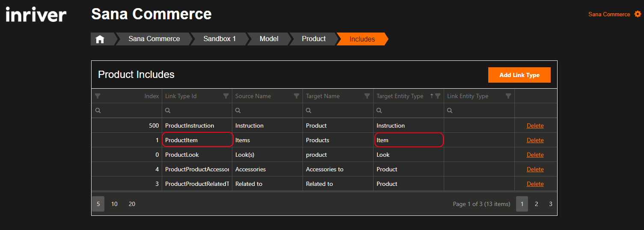Go to the Home breadcrumb icon
Screen dimensions: 644x230
[x=100, y=39]
